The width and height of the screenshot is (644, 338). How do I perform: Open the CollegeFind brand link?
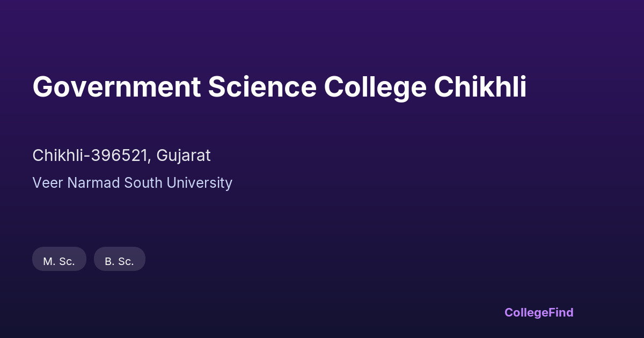538,312
